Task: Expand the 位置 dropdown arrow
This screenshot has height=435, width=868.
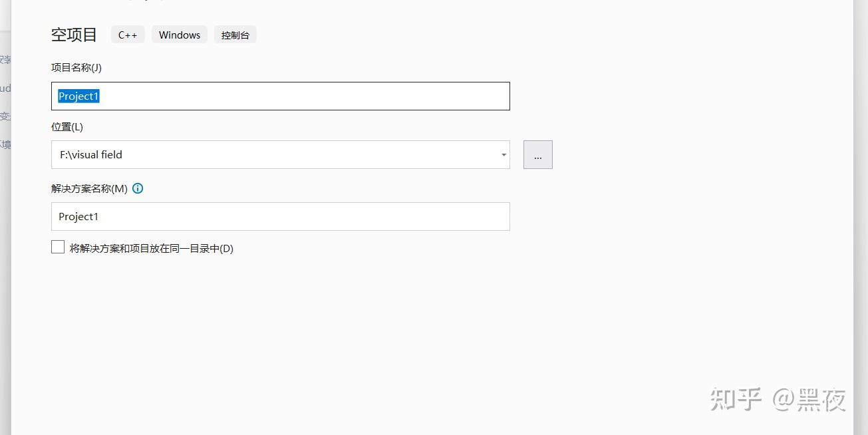Action: (504, 155)
